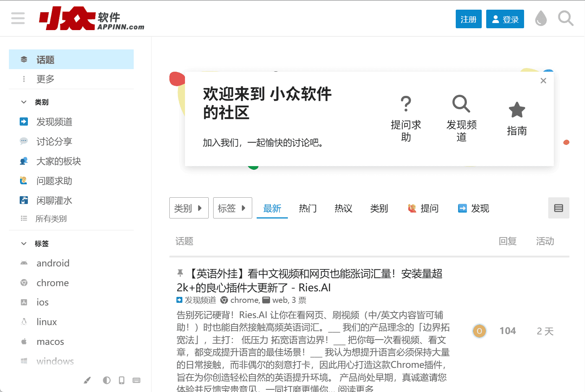This screenshot has width=585, height=392.
Task: Open the macos tag
Action: click(71, 341)
